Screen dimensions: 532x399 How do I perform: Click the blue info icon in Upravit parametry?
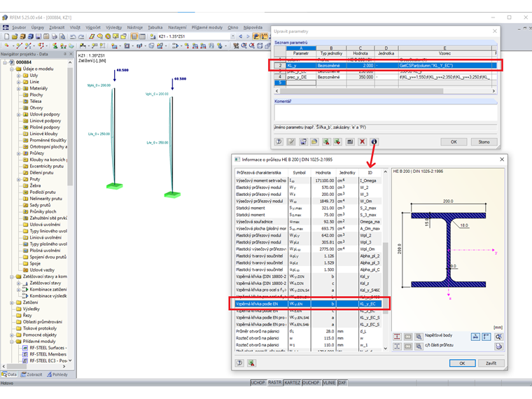point(374,141)
